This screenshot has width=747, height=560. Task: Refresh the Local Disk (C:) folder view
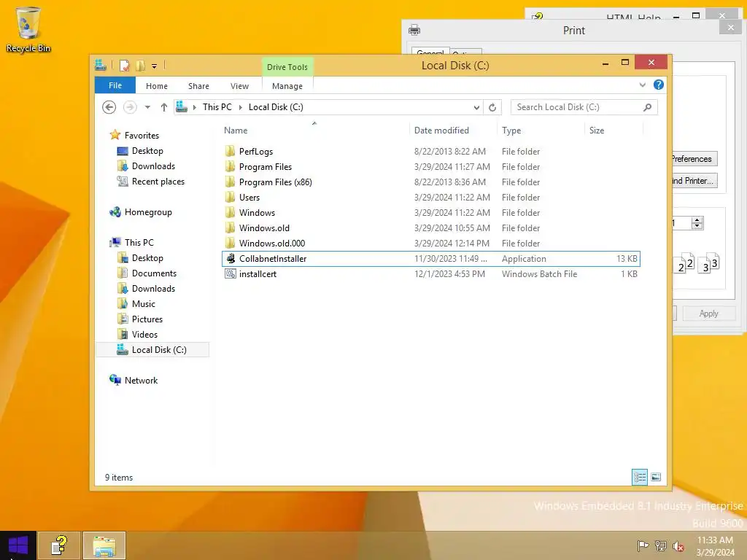(x=492, y=108)
